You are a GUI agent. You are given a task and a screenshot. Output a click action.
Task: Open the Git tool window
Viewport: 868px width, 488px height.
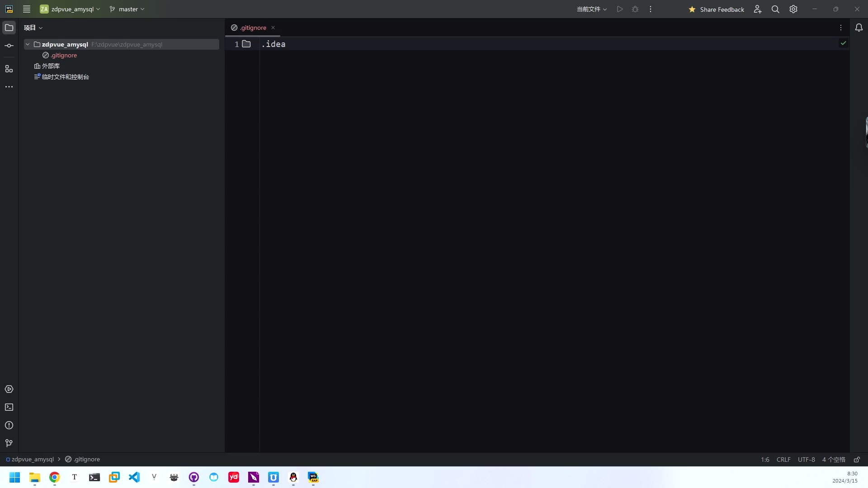[9, 443]
